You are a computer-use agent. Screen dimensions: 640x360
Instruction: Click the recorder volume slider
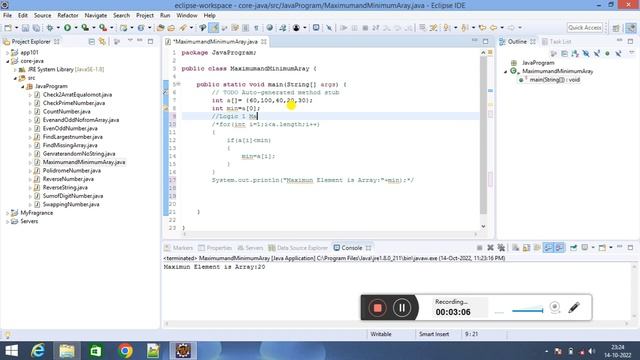click(x=527, y=311)
